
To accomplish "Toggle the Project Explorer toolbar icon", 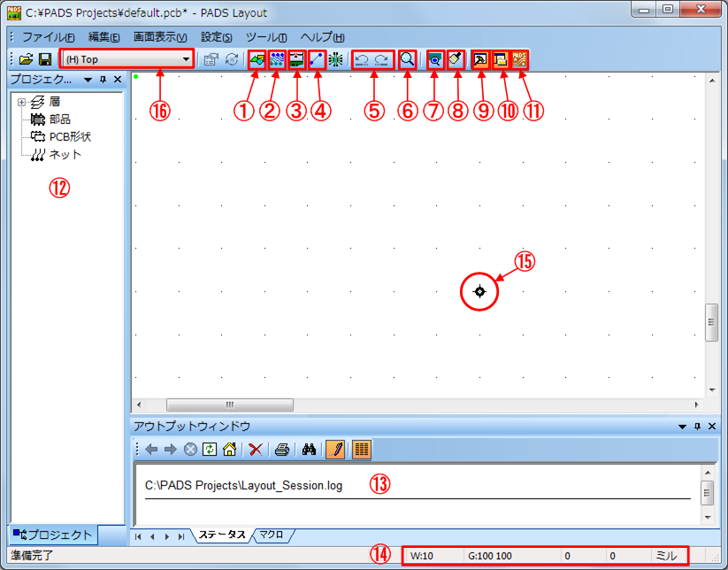I will click(x=500, y=59).
